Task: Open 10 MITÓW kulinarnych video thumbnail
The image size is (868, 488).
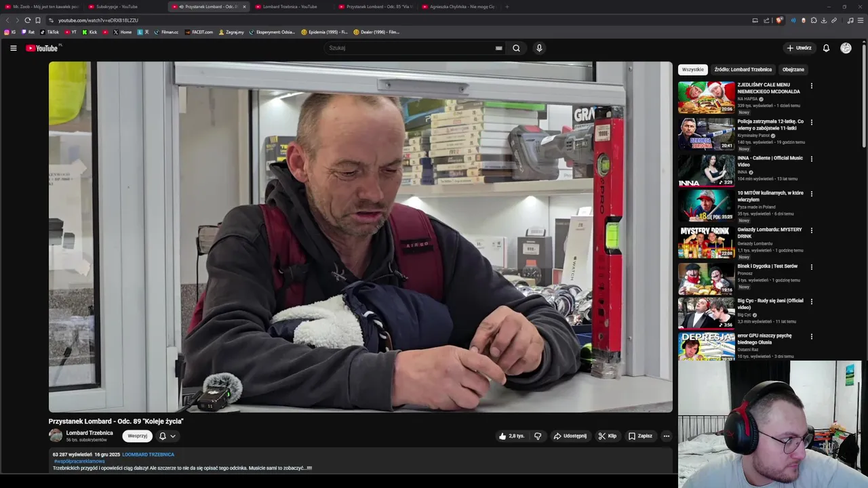Action: tap(706, 205)
